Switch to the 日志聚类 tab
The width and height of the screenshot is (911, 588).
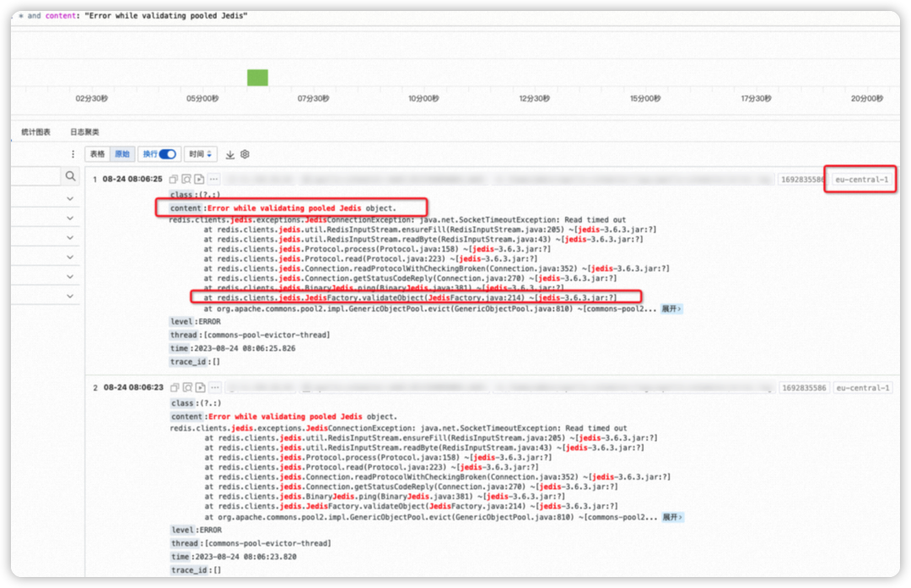[84, 132]
